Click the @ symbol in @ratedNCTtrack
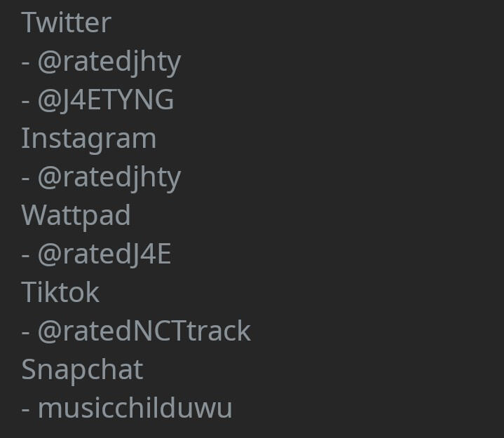This screenshot has height=438, width=504. [x=50, y=331]
